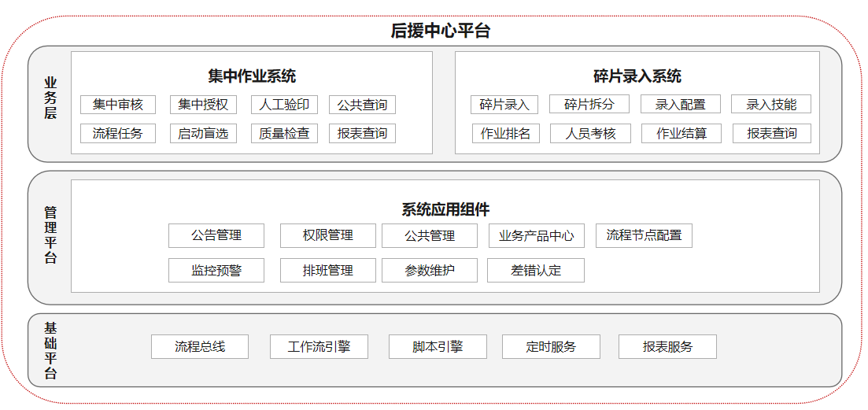The height and width of the screenshot is (410, 868).
Task: Click the 公告管理 component
Action: (216, 236)
